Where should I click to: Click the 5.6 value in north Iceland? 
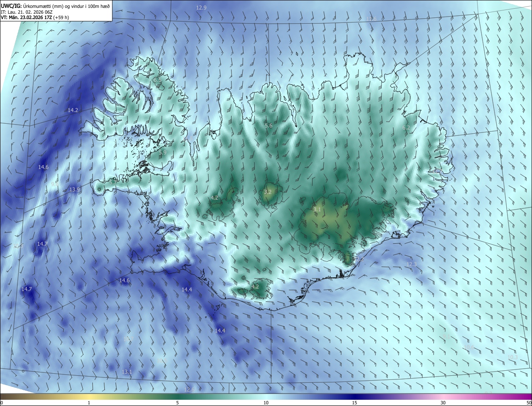click(268, 125)
